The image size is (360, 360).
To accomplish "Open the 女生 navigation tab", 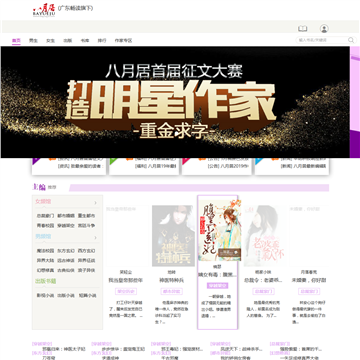I will (x=50, y=40).
